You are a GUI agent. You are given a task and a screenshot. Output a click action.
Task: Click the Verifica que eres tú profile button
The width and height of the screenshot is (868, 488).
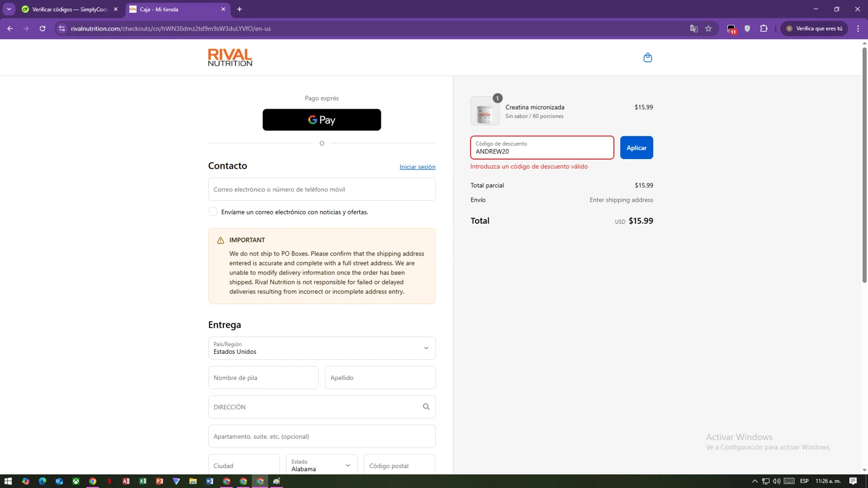tap(814, 28)
